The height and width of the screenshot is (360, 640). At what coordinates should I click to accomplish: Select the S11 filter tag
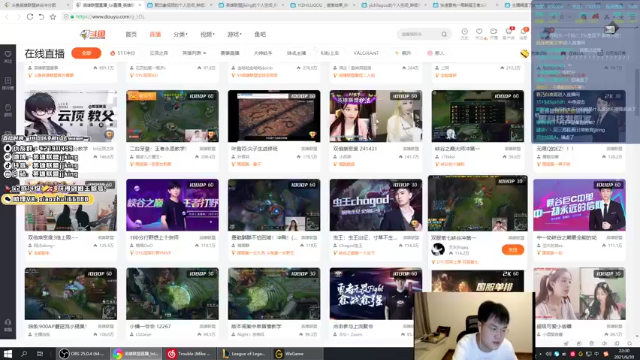click(x=122, y=53)
